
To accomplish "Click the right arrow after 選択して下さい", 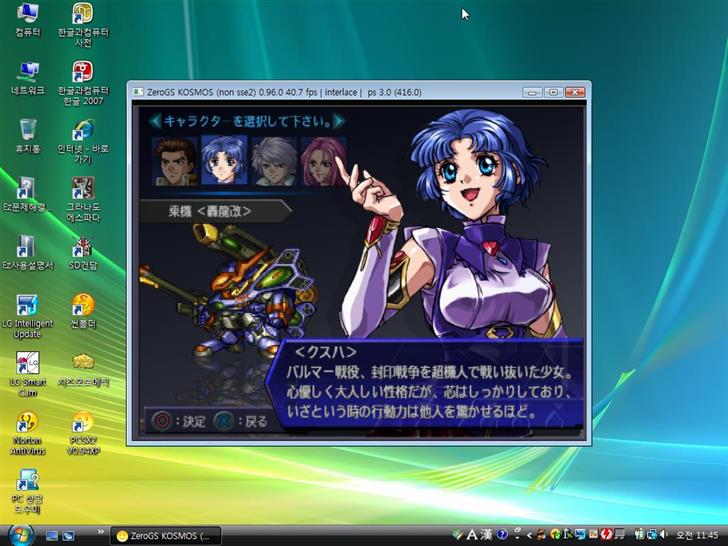I will tap(339, 121).
